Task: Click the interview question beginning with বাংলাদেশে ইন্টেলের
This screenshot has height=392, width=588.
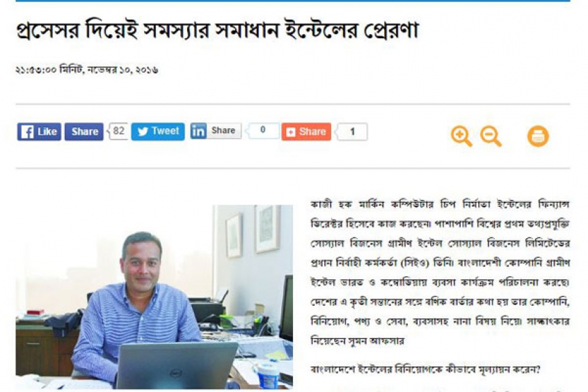Action: [425, 370]
